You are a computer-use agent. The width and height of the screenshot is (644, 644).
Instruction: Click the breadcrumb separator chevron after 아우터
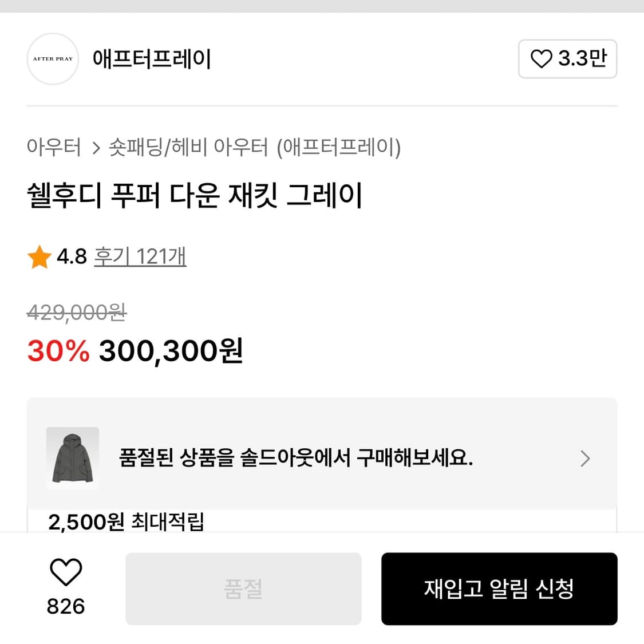[x=96, y=149]
